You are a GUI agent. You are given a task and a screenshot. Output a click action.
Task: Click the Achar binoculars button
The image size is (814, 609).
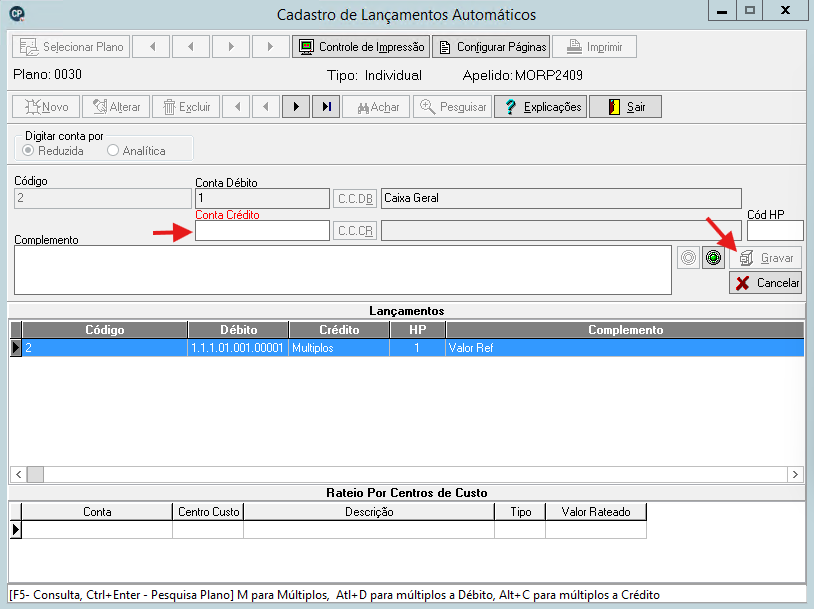click(x=376, y=107)
